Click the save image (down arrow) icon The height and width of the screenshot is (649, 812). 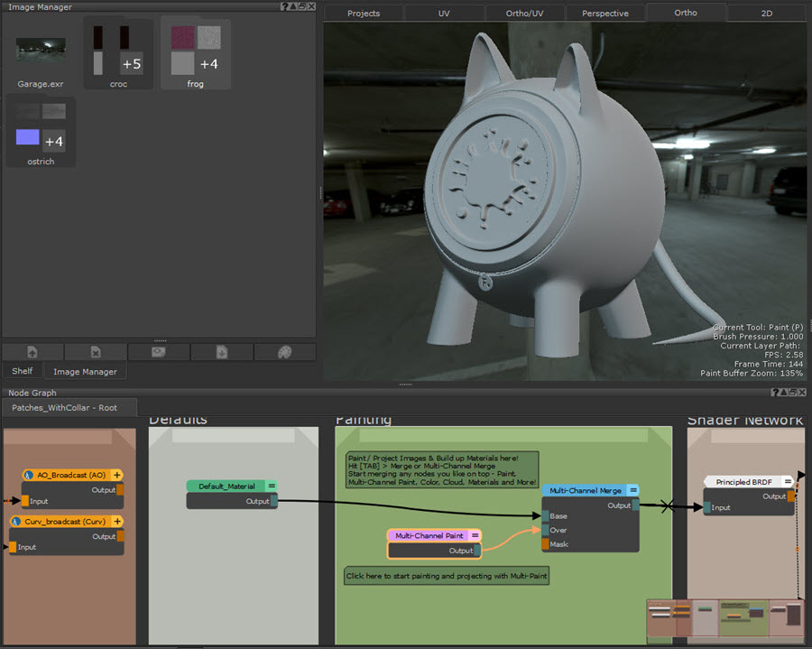click(221, 352)
